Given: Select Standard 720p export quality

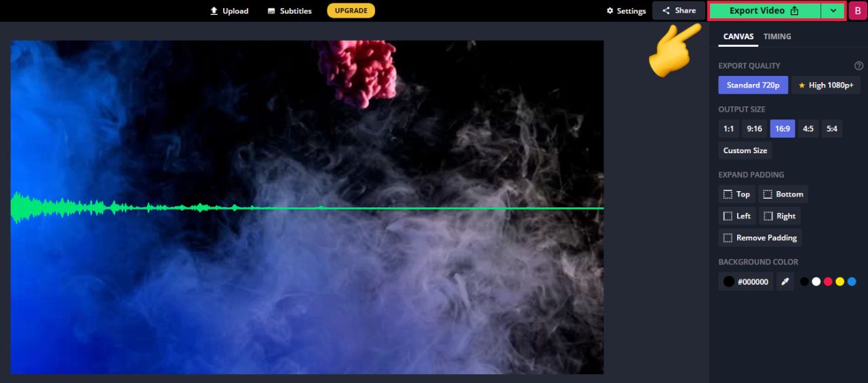Looking at the screenshot, I should click(753, 85).
